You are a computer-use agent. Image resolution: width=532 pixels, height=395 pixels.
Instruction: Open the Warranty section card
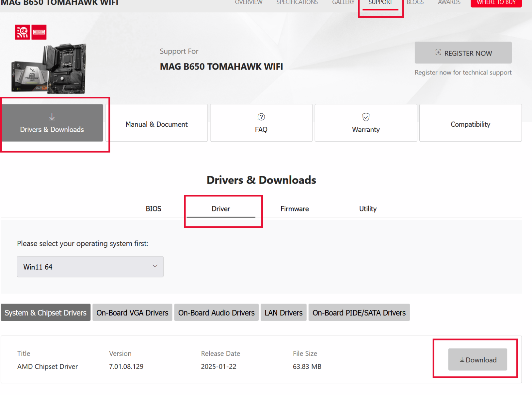366,123
